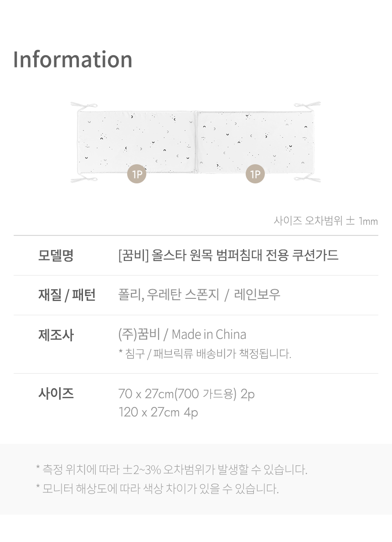Click the 70 x 27cm(700 가드용) 2p size line
Image resolution: width=392 pixels, height=542 pixels.
186,393
